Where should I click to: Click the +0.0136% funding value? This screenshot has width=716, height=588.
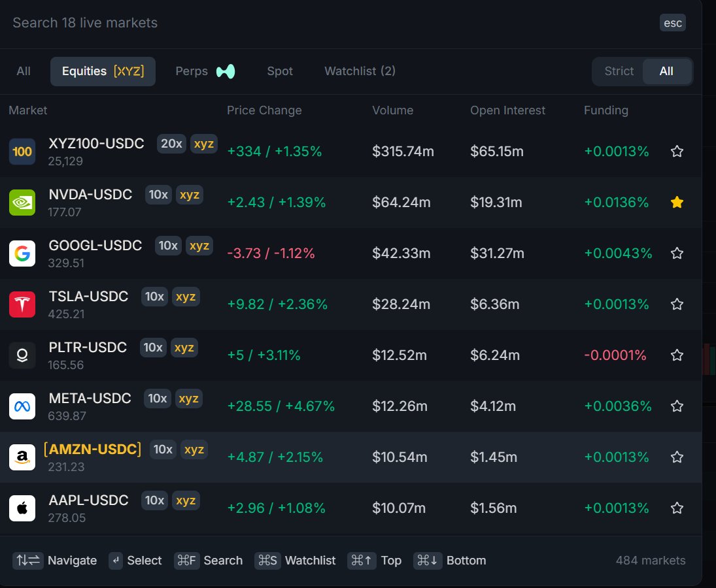pos(617,202)
